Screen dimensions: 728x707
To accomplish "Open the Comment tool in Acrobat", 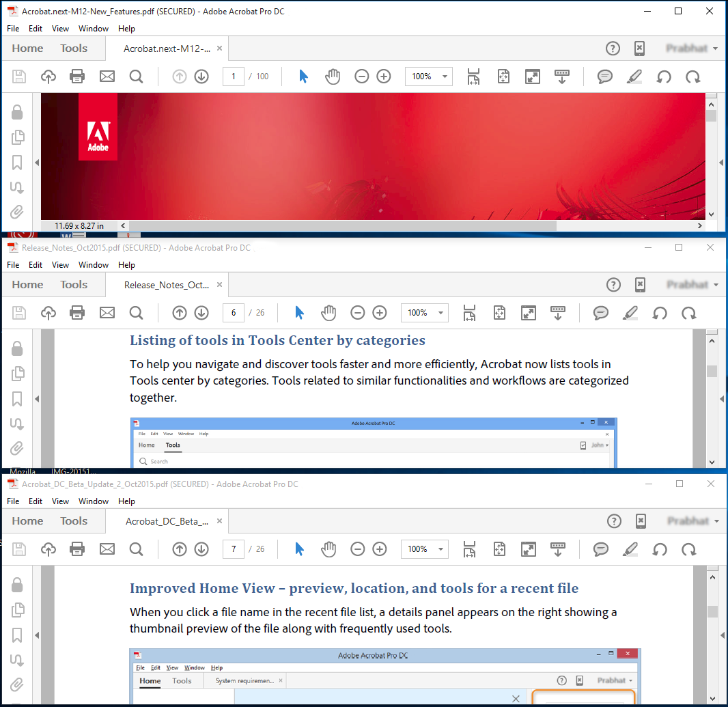I will coord(605,76).
